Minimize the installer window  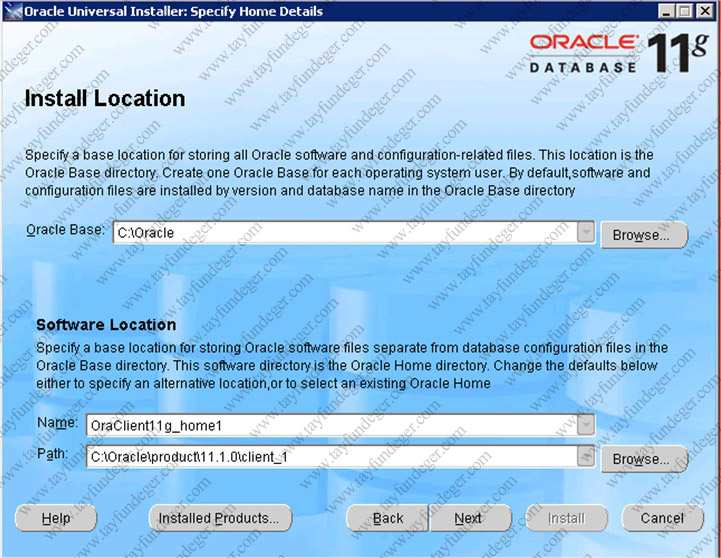666,11
